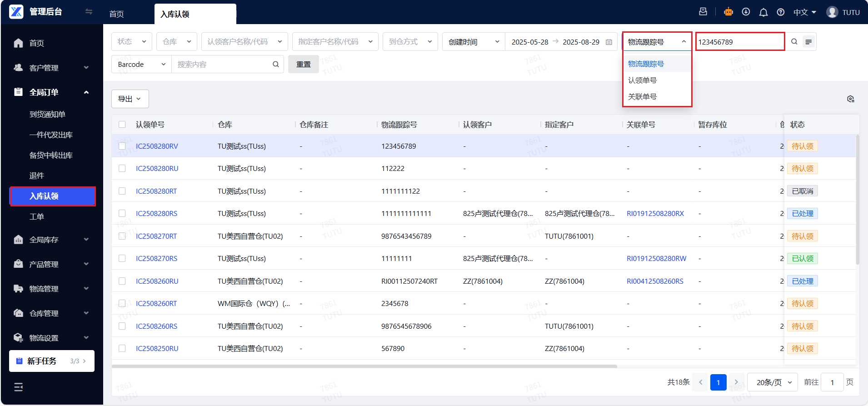This screenshot has width=868, height=406.
Task: Click the Barcode search content field
Action: tap(223, 65)
